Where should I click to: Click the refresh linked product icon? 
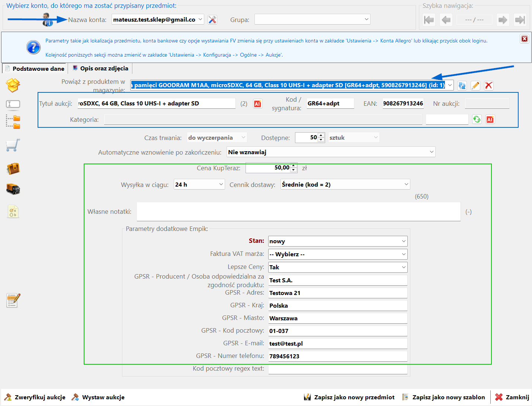point(462,85)
